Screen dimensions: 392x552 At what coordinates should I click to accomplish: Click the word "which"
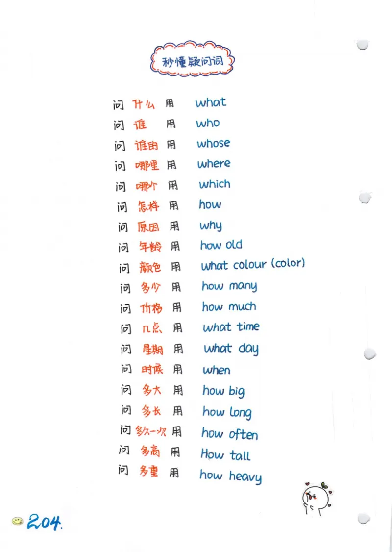tap(214, 184)
